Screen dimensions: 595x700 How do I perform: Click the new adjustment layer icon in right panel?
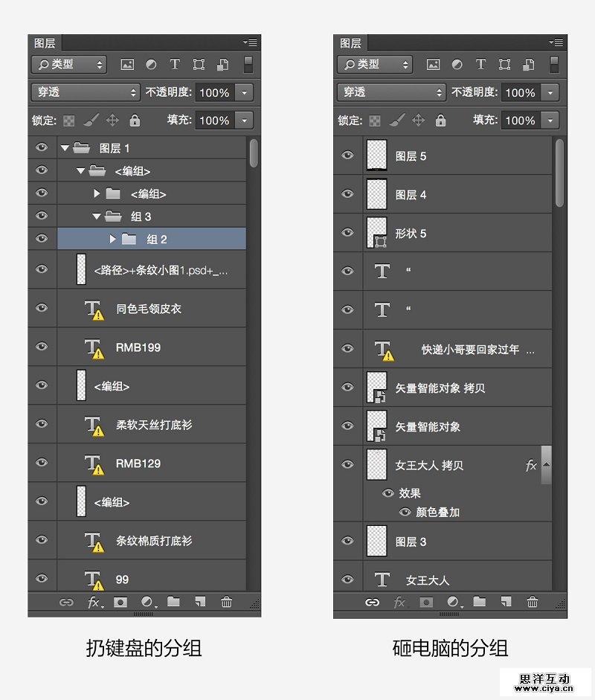[x=452, y=603]
